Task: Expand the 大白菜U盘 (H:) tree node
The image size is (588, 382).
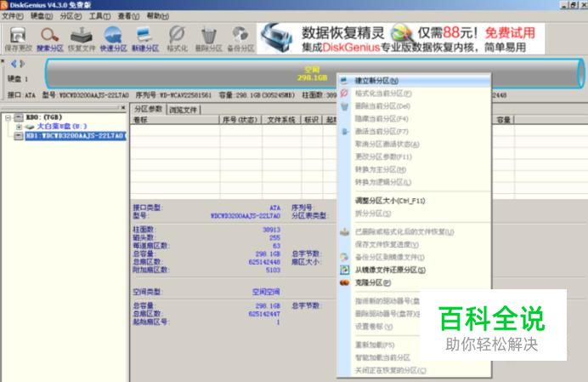Action: click(20, 127)
